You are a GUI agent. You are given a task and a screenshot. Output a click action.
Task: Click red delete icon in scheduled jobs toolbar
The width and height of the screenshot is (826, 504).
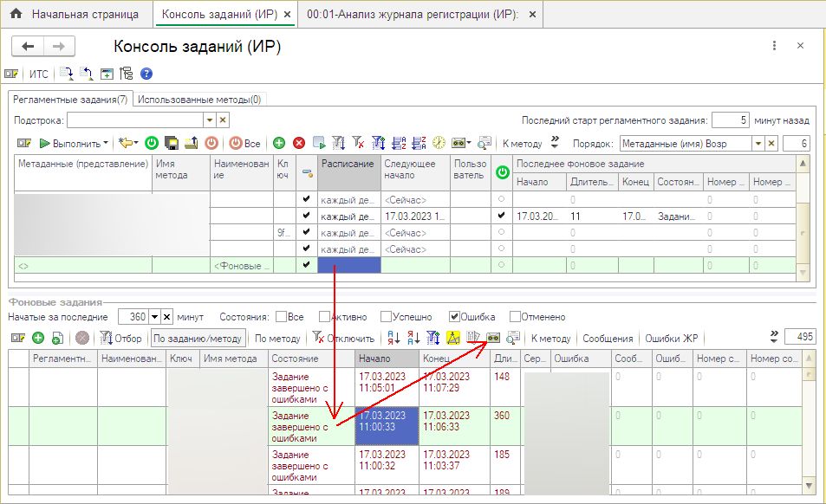coord(299,143)
